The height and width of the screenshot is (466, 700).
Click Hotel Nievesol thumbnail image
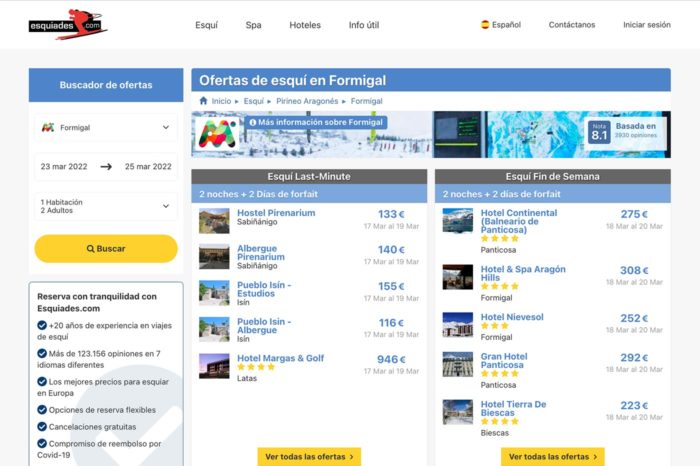click(x=458, y=325)
